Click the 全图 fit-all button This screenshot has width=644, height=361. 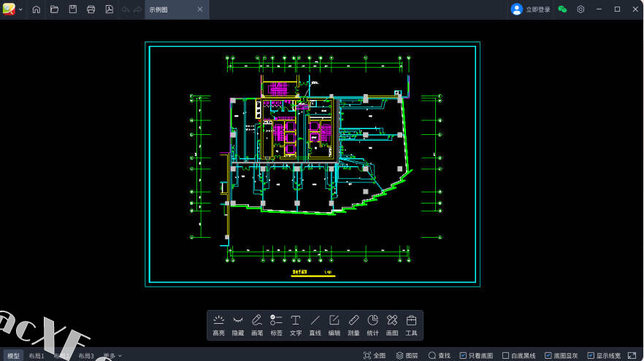tap(375, 356)
